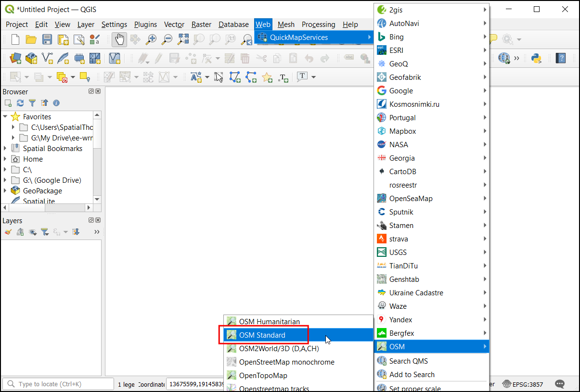
Task: Open the Layer menu
Action: [86, 25]
